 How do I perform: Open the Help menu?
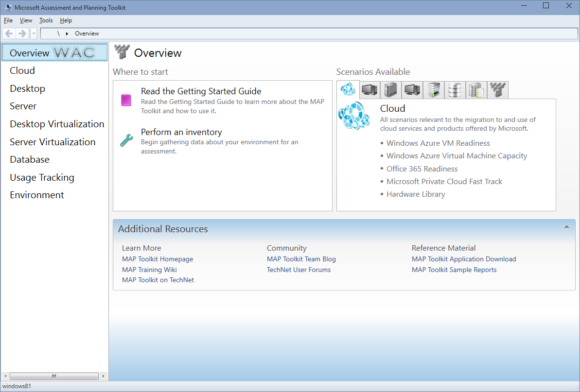tap(66, 20)
